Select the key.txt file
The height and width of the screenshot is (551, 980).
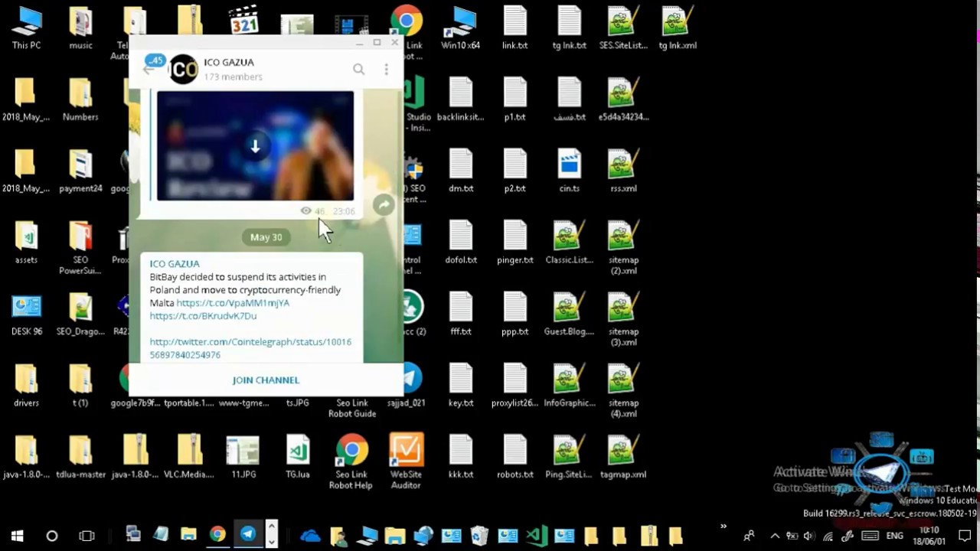(461, 386)
